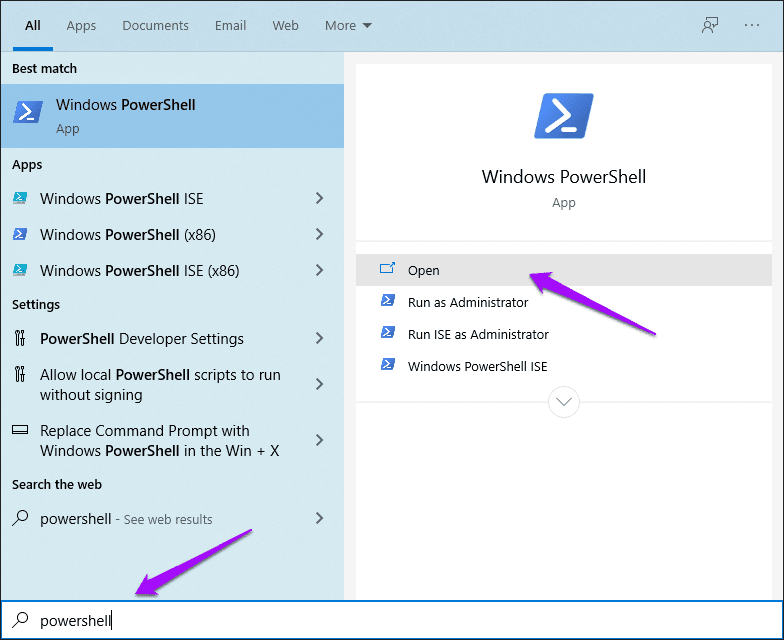Click the PowerShell Developer Settings icon

pos(20,339)
